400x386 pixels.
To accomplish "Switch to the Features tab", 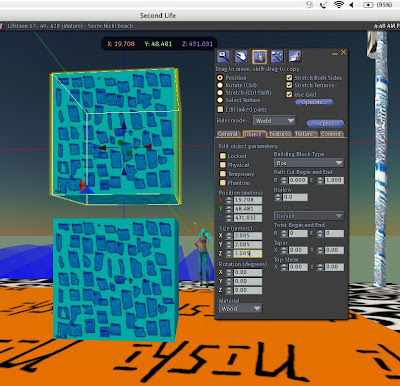I will point(280,134).
